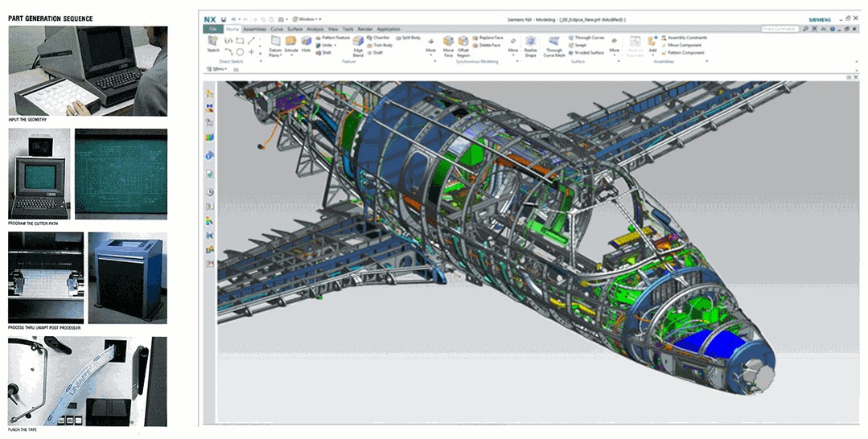Click the Pattern Feature command

pos(333,38)
